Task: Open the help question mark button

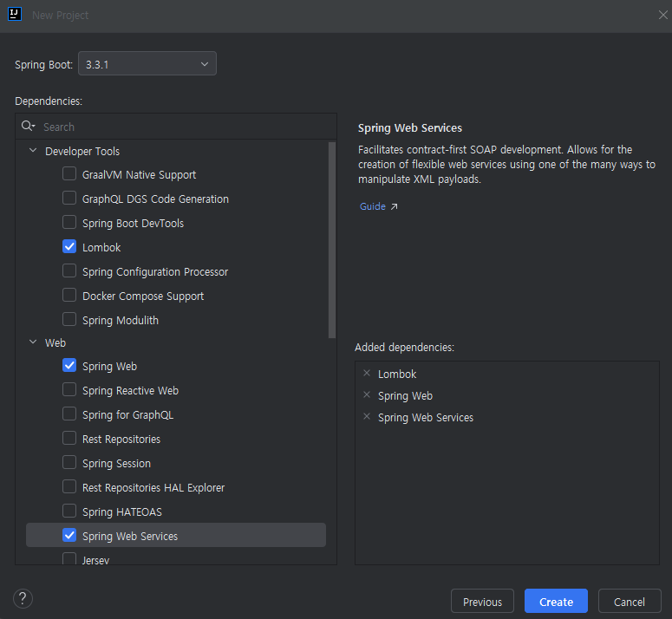Action: (23, 598)
